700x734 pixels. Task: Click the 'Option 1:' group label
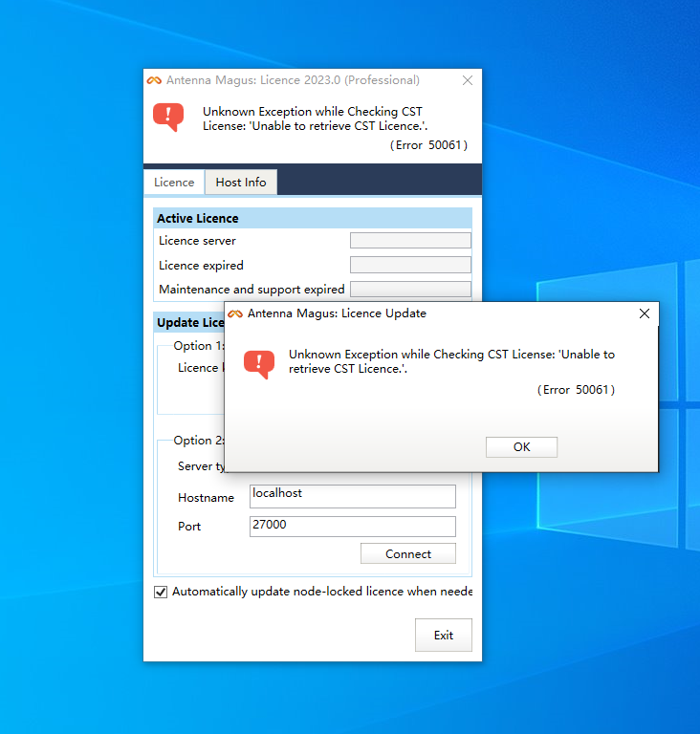(x=199, y=346)
